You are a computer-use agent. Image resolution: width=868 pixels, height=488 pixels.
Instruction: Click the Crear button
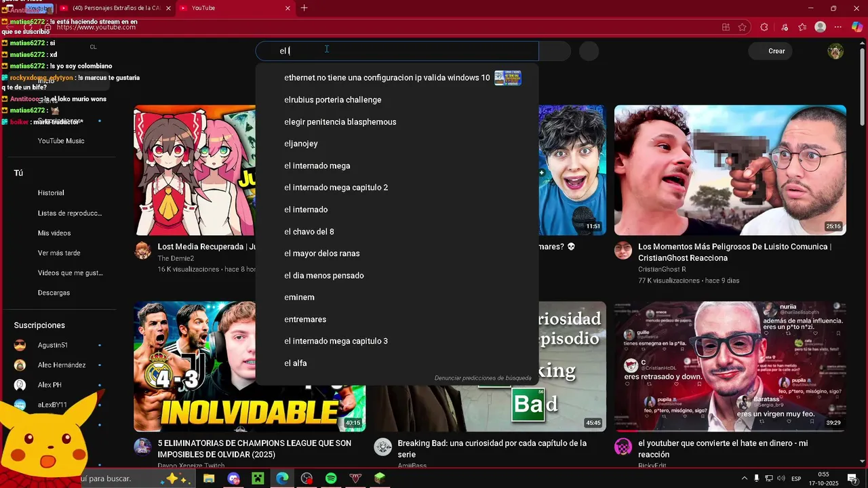click(x=770, y=51)
